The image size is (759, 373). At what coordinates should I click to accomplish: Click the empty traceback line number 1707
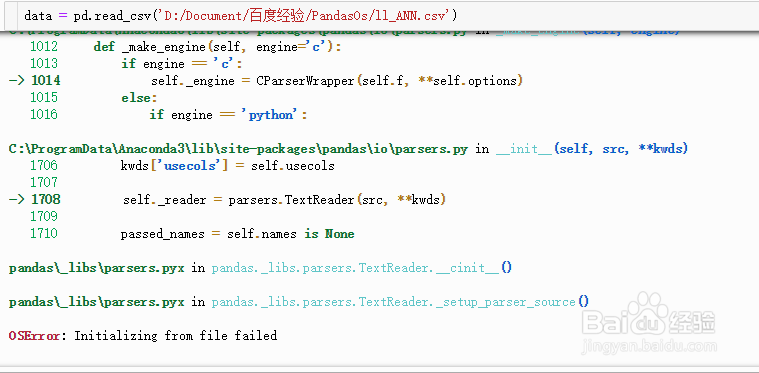[44, 182]
